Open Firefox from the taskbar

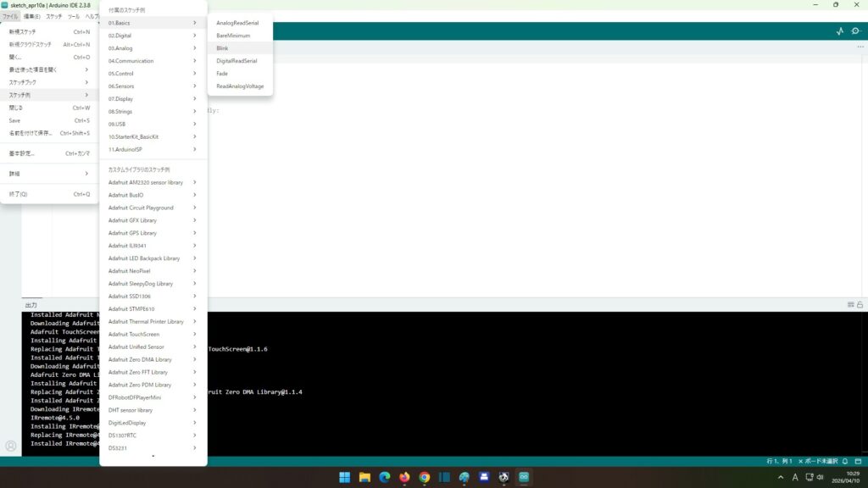404,477
